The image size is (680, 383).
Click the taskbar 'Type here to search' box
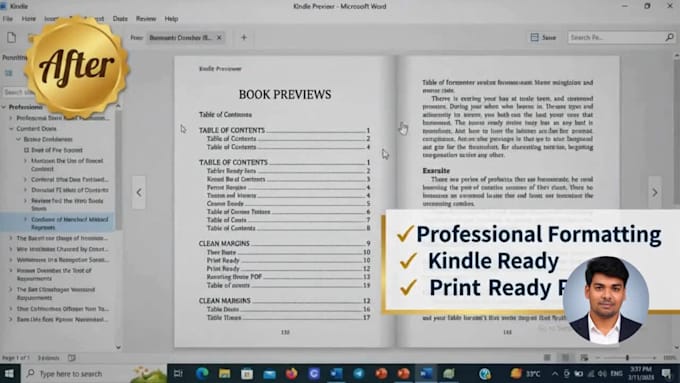pos(93,373)
